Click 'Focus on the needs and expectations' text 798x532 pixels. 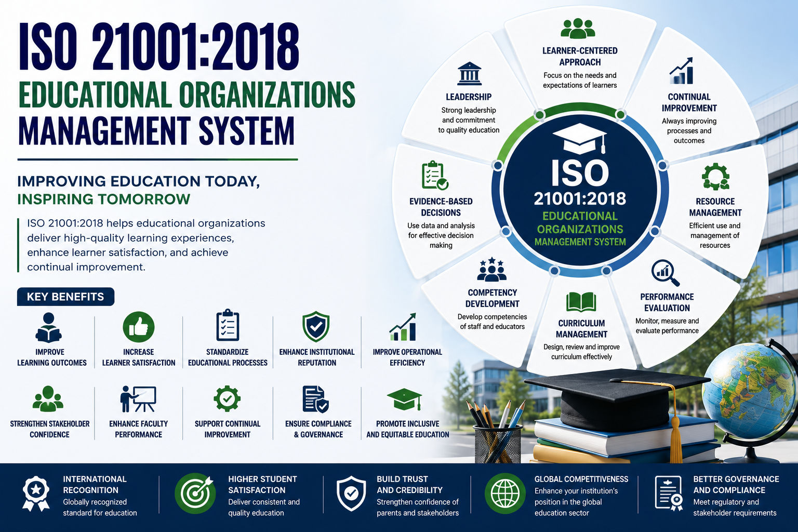(x=580, y=80)
